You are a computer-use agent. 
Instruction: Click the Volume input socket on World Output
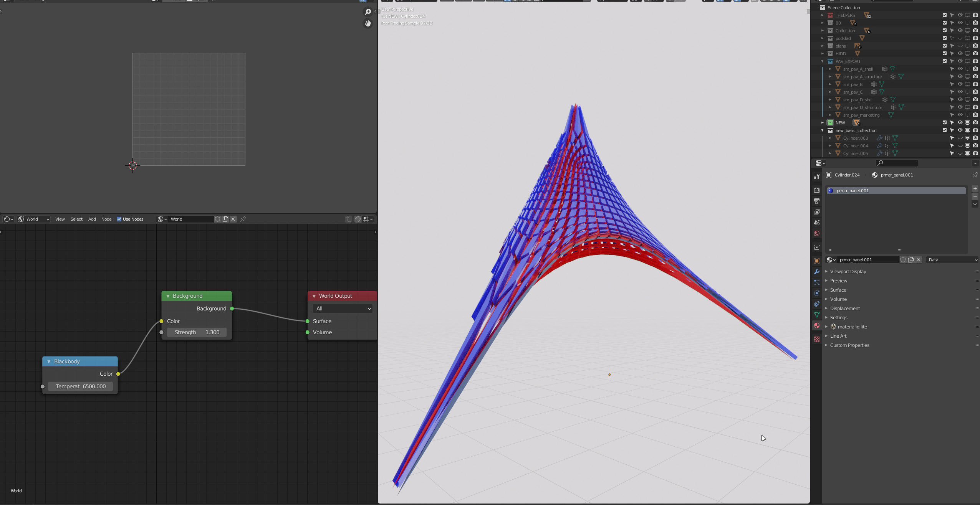tap(308, 332)
